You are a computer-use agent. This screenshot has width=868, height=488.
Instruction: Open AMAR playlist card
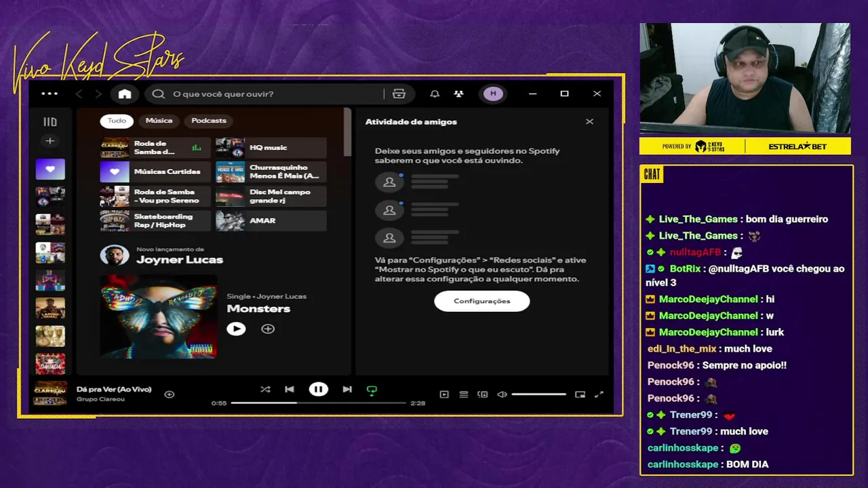point(271,220)
